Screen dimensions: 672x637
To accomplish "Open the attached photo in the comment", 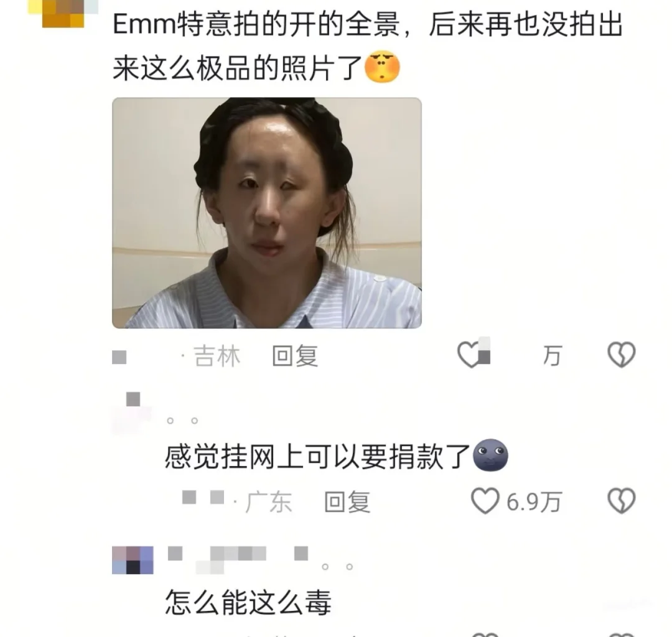I will tap(266, 213).
